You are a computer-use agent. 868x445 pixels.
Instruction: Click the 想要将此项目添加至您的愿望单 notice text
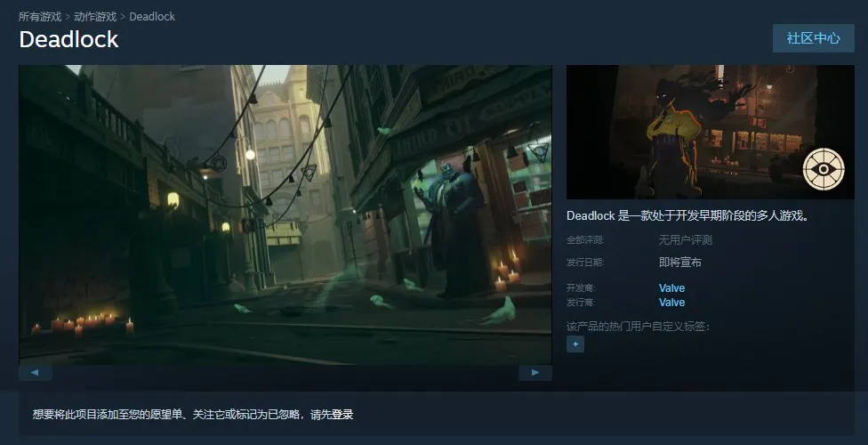click(193, 415)
